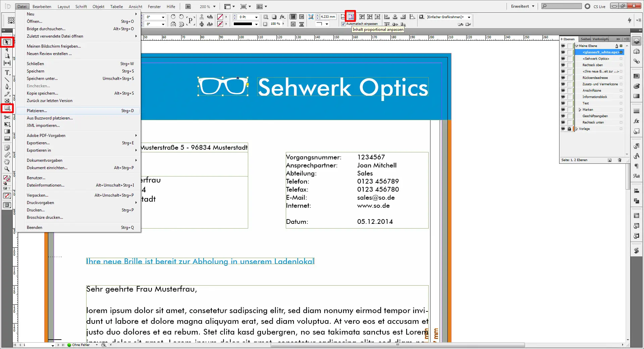Hide the Rechteck oben layer

coord(563,65)
